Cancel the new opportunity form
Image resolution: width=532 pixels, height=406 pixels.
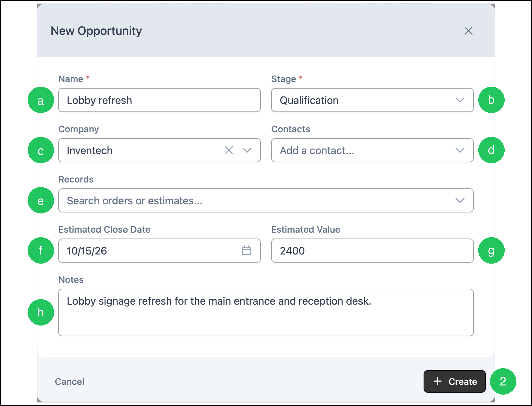pos(69,382)
